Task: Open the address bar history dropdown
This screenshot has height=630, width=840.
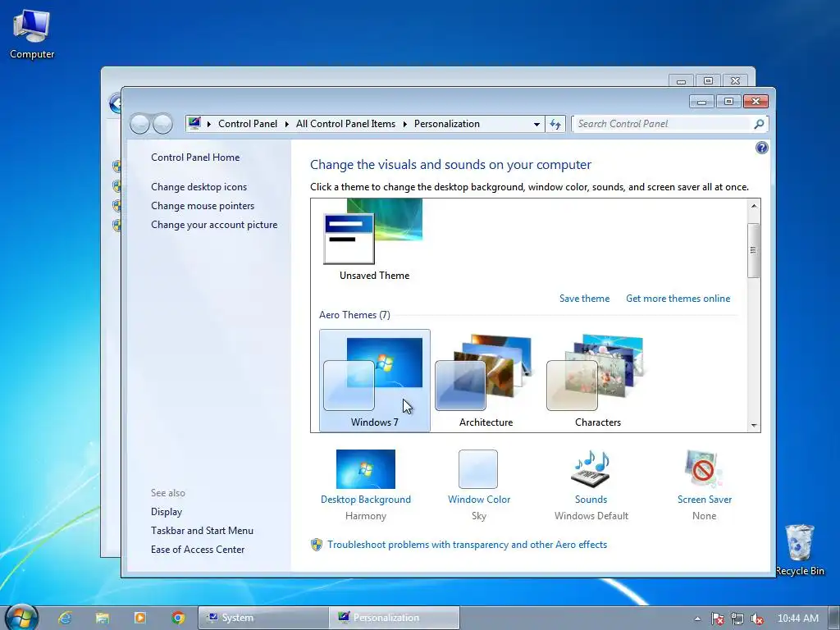Action: (x=536, y=125)
